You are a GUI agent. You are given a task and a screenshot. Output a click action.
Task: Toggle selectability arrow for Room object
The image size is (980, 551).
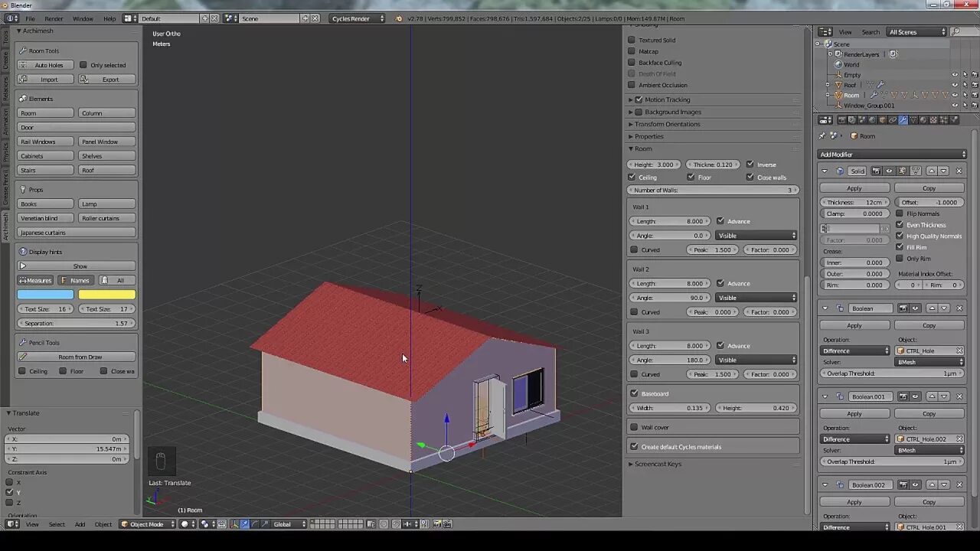tap(965, 95)
